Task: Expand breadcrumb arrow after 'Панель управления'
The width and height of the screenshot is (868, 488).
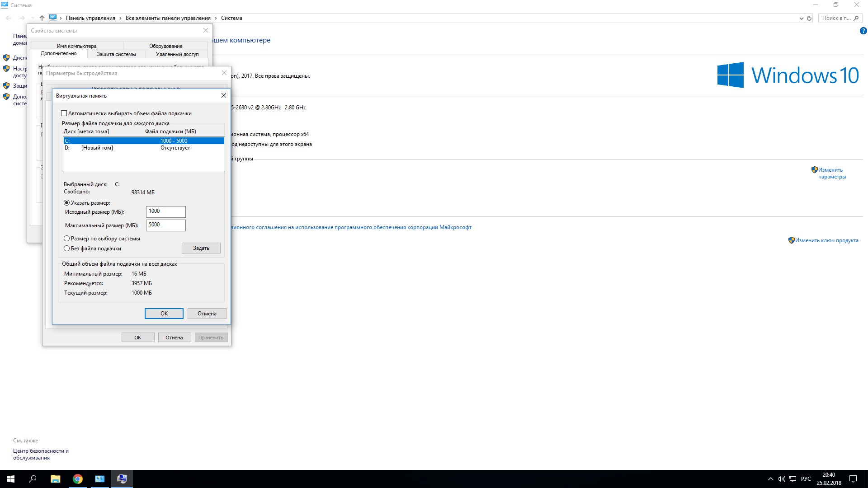Action: click(120, 19)
